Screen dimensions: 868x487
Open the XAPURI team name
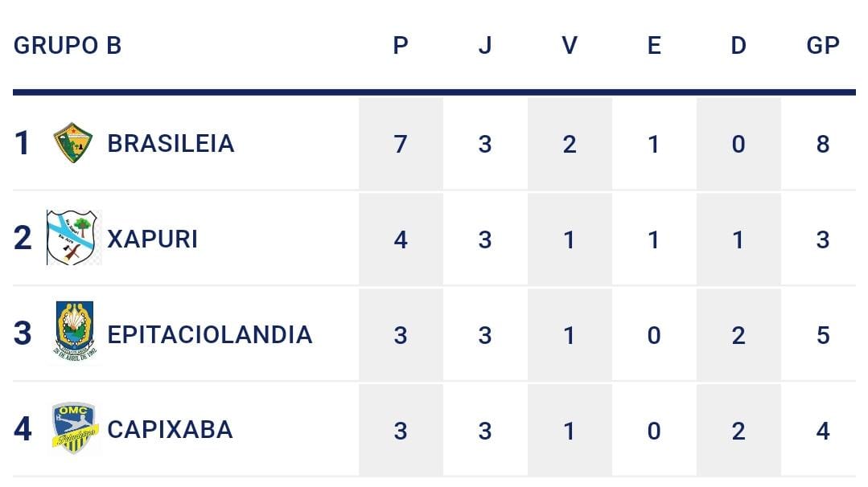(x=152, y=239)
